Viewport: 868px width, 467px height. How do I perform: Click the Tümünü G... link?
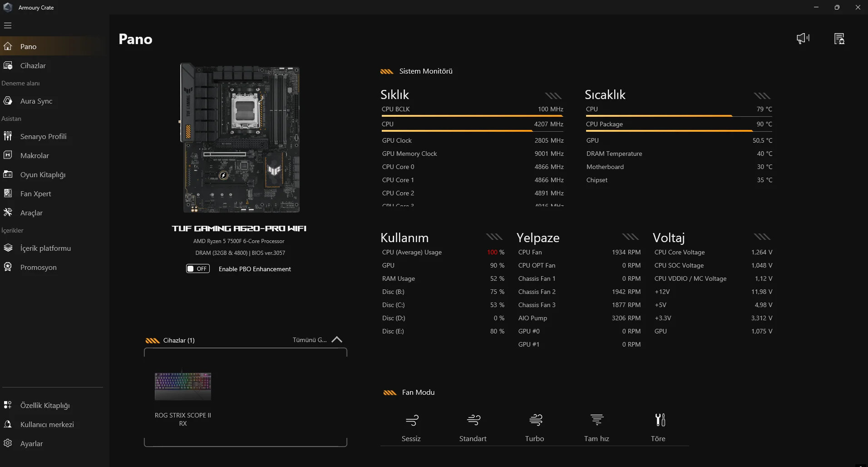point(310,340)
